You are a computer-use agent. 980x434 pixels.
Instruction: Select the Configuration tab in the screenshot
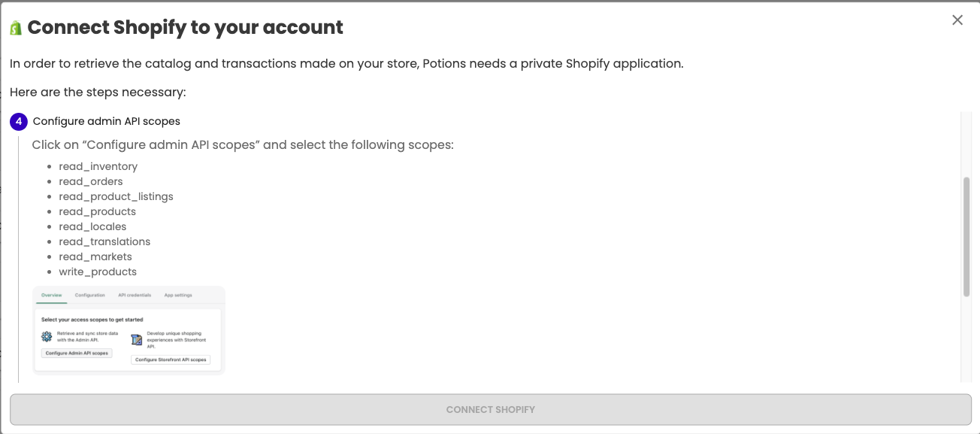tap(90, 295)
